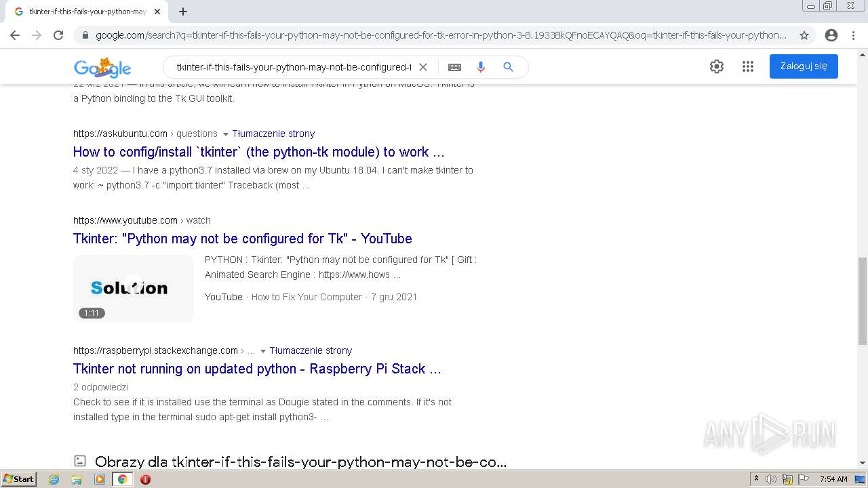Open 'How to config/install tkinter' result
Viewport: 868px width, 488px height.
(259, 152)
